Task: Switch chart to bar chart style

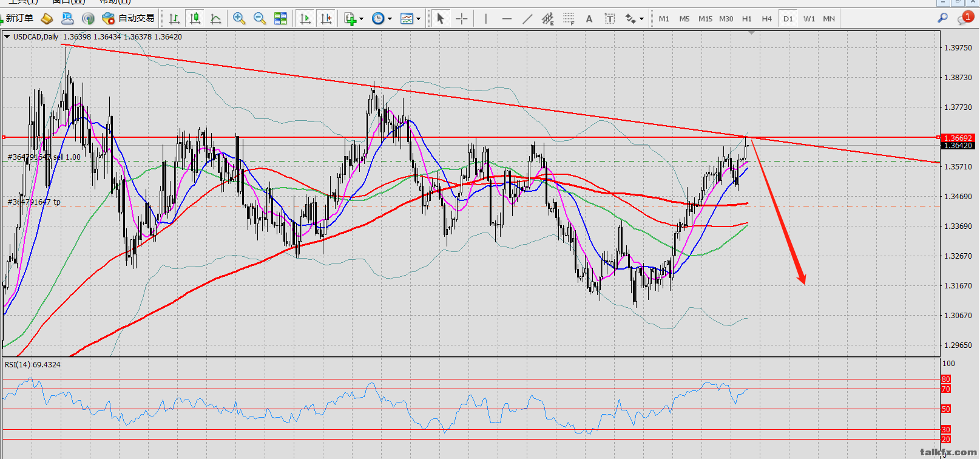Action: point(174,18)
